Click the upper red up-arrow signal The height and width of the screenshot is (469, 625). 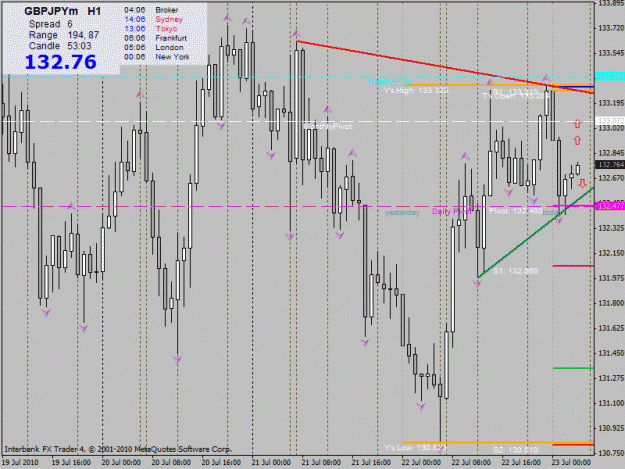point(577,124)
